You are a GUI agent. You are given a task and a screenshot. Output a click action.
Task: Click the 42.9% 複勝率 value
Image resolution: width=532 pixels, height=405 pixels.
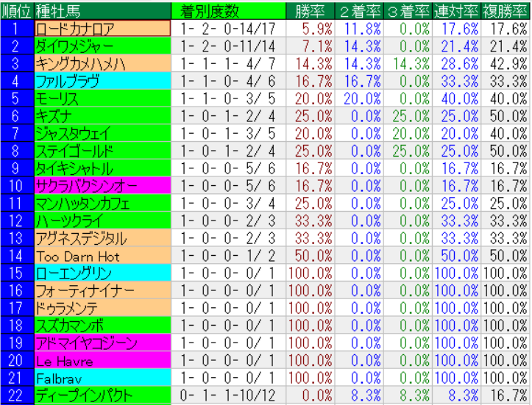pos(506,63)
